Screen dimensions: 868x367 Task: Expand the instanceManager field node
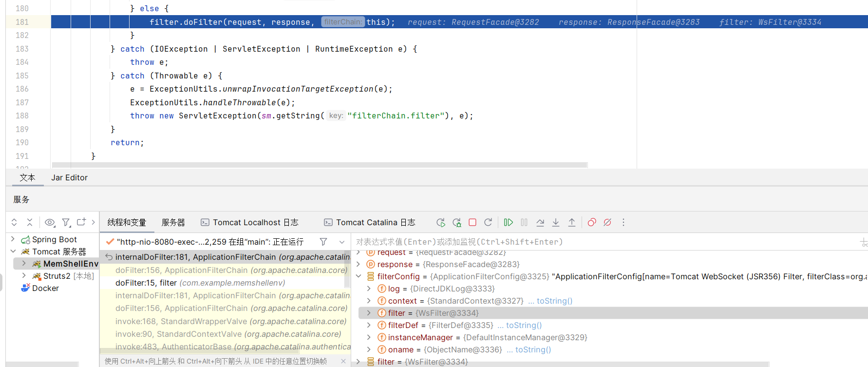point(369,337)
